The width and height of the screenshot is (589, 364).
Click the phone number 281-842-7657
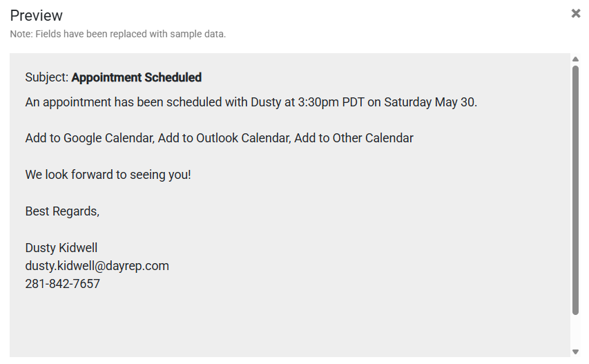63,284
